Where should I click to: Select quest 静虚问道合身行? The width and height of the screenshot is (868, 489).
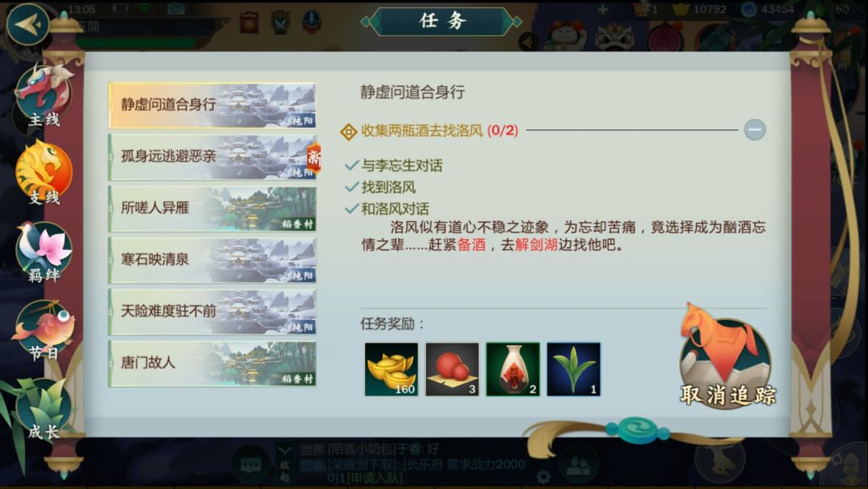coord(212,105)
